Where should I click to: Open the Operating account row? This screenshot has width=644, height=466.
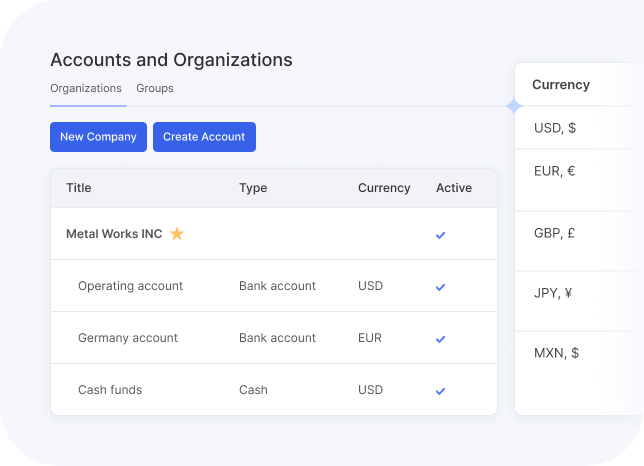point(130,286)
